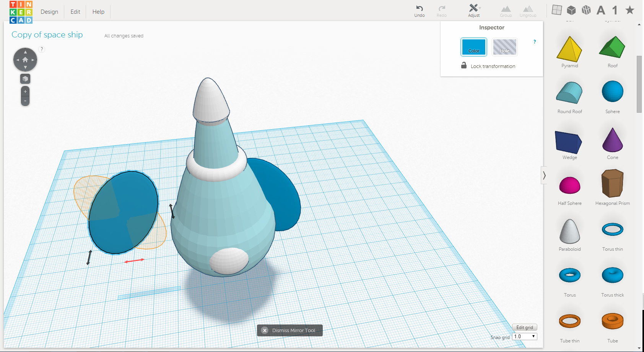Click the black mirror arrow beside rocket
Image resolution: width=644 pixels, height=352 pixels.
tap(172, 211)
